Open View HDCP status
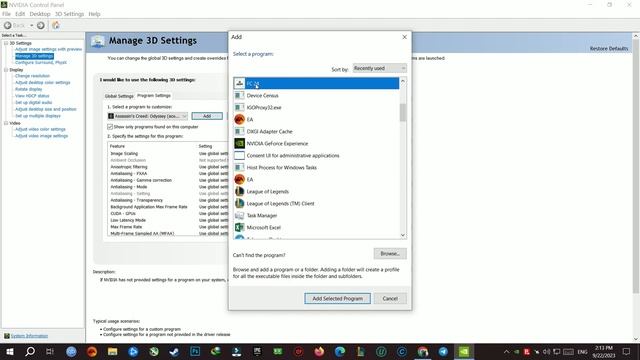 [x=32, y=96]
